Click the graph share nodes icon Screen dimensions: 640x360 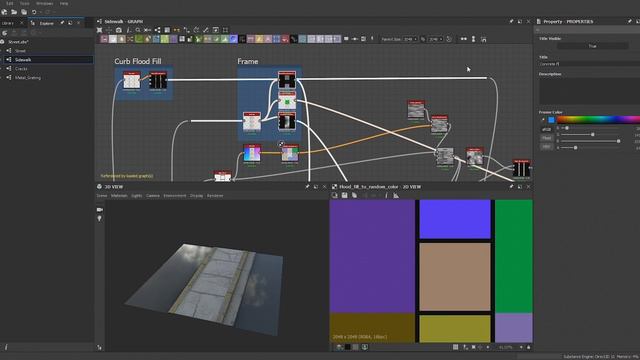[157, 30]
